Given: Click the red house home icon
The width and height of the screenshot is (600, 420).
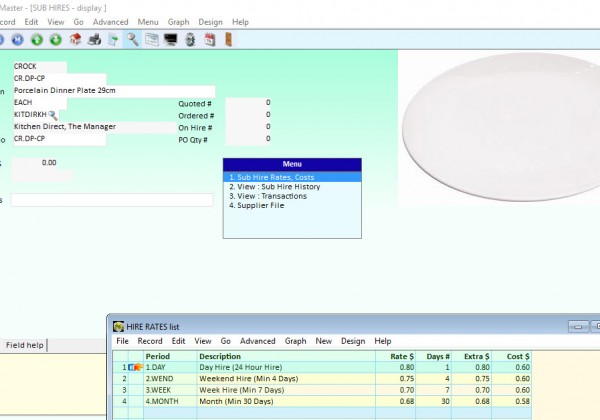Looking at the screenshot, I should (75, 39).
